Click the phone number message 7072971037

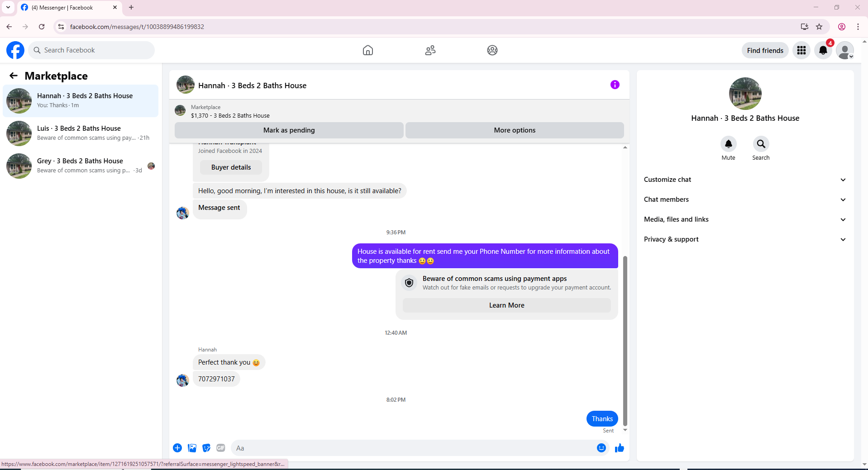216,379
